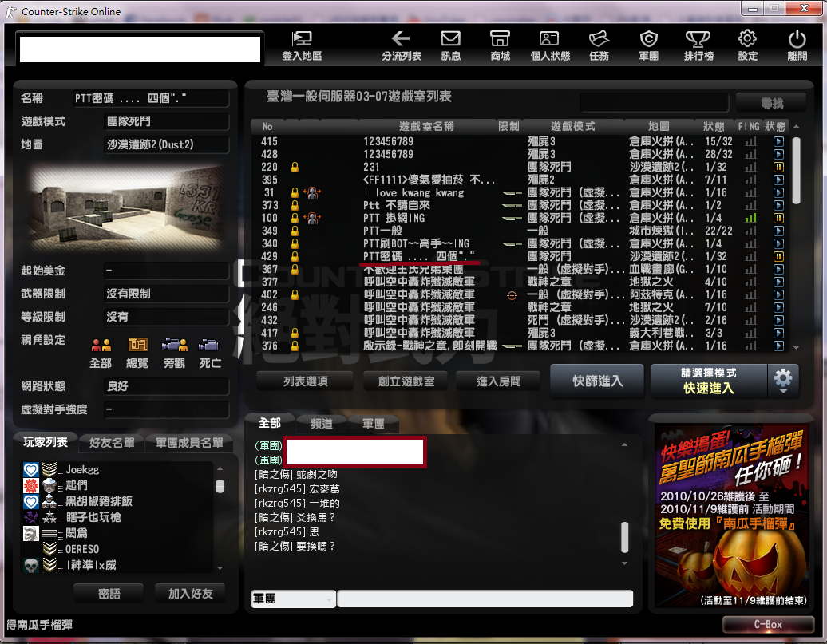
Task: Switch to the 玩家列表 player list tab
Action: pyautogui.click(x=46, y=443)
